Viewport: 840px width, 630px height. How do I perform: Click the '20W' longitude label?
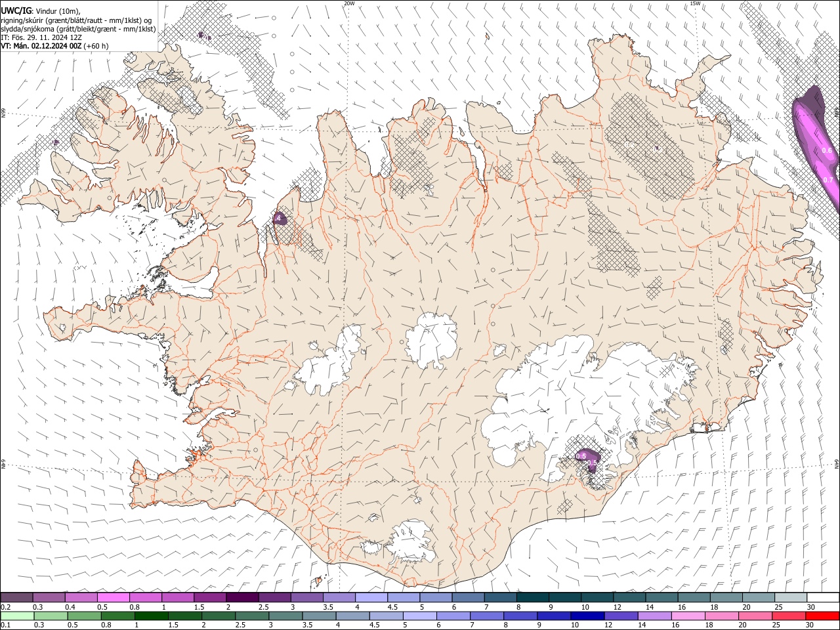coord(349,3)
